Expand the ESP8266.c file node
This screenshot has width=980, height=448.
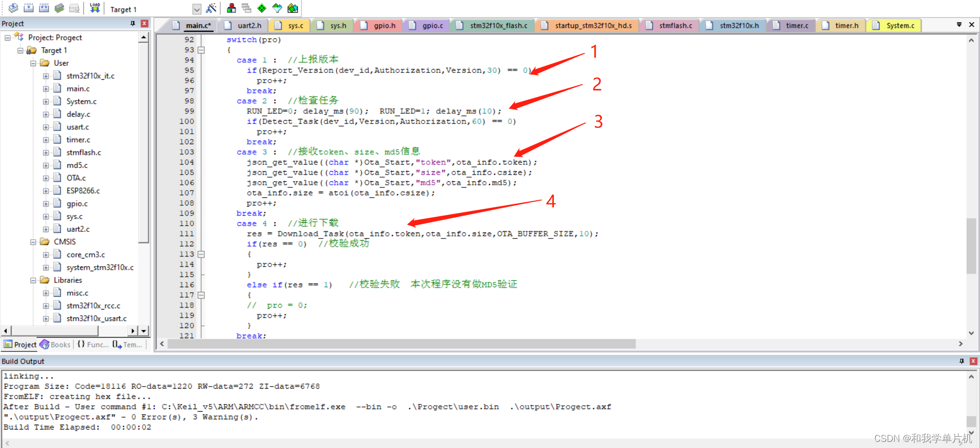tap(46, 191)
